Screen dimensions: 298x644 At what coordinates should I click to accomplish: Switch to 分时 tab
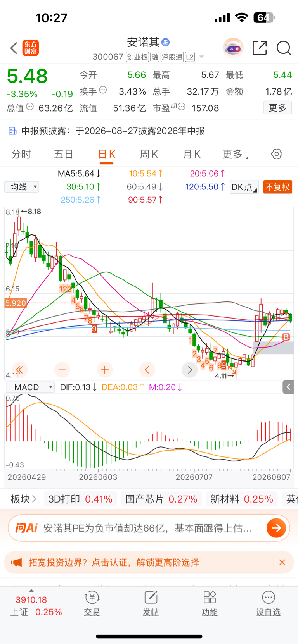21,154
